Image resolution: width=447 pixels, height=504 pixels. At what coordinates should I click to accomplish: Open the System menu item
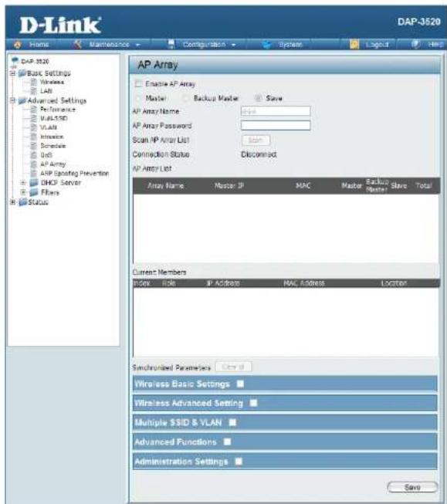pos(290,44)
